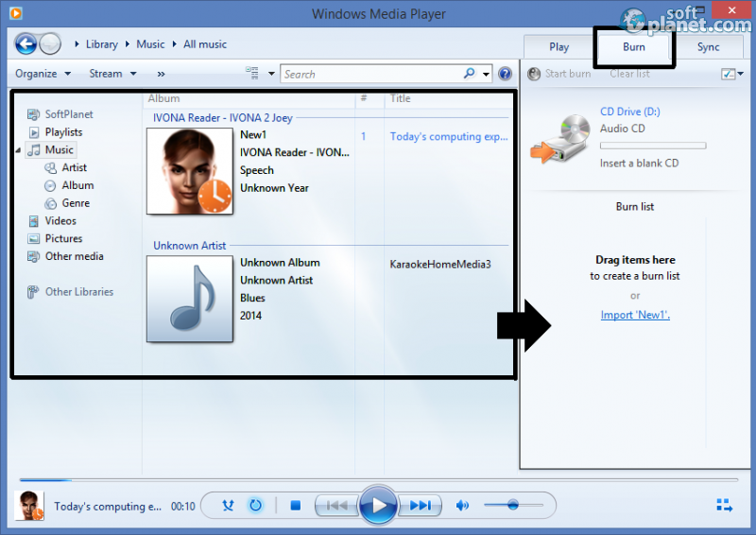The height and width of the screenshot is (535, 756).
Task: Click the CD drive burn icon
Action: pyautogui.click(x=560, y=138)
